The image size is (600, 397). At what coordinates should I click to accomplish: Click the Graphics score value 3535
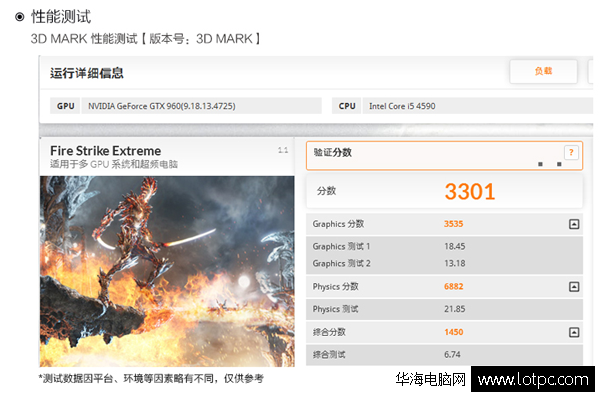pyautogui.click(x=453, y=224)
